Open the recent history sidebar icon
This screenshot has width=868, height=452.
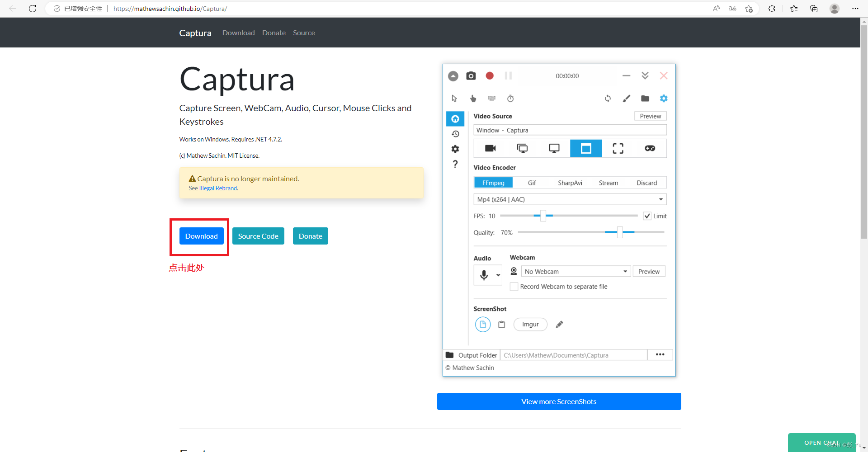pos(455,134)
